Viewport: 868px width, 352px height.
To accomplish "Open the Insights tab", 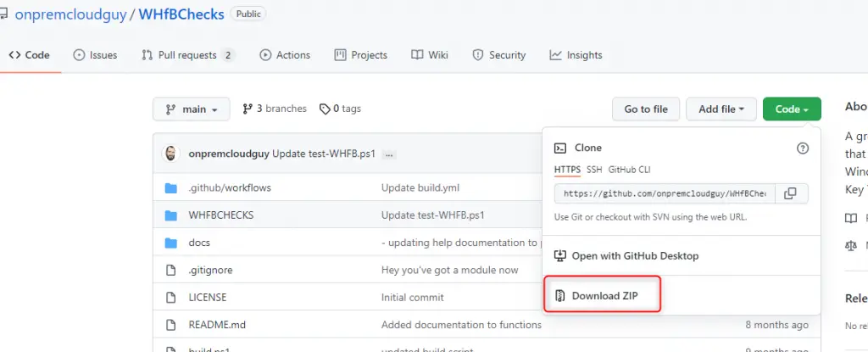I will coord(576,55).
